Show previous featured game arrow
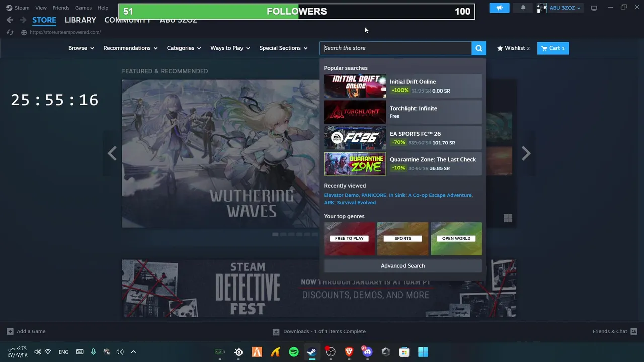The width and height of the screenshot is (644, 362). (112, 153)
